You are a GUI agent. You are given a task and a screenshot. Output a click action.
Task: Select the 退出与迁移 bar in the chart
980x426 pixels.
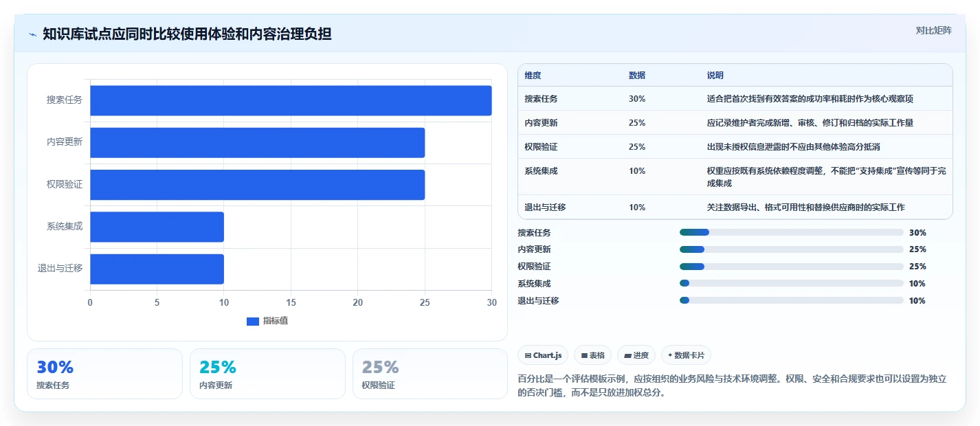pos(157,269)
